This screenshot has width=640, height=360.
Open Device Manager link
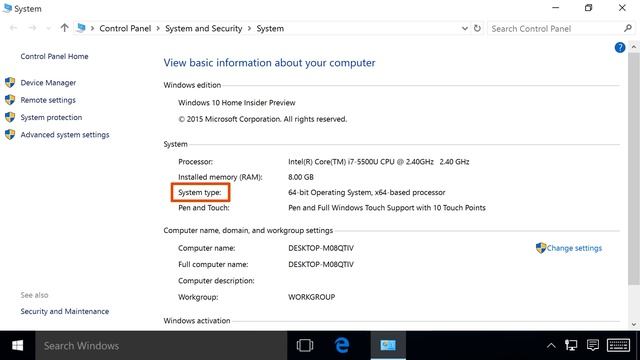pyautogui.click(x=48, y=83)
